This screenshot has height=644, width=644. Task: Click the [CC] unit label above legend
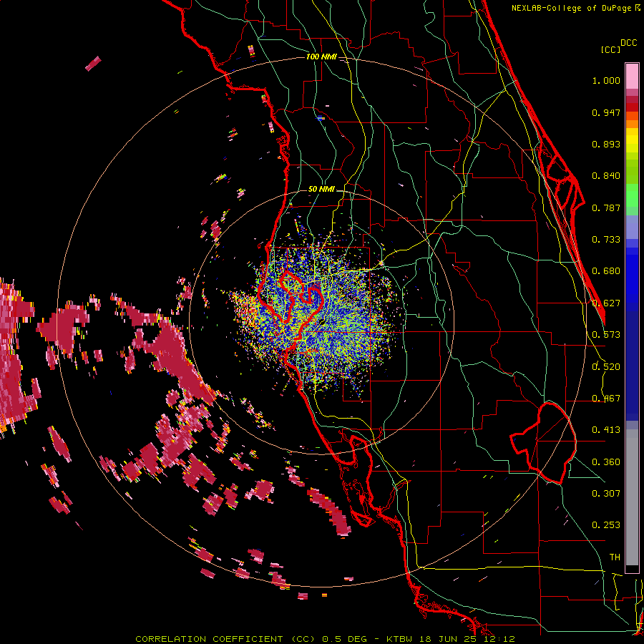point(610,49)
